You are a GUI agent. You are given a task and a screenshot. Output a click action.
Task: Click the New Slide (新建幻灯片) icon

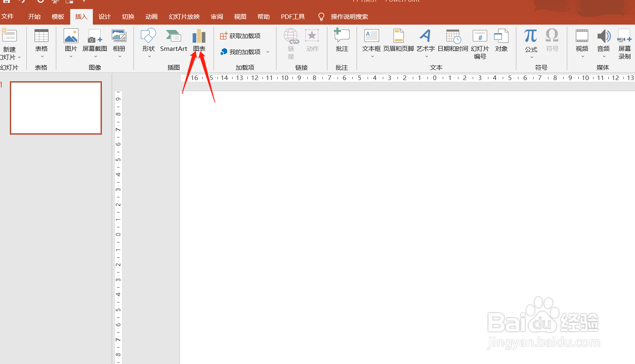(9, 36)
